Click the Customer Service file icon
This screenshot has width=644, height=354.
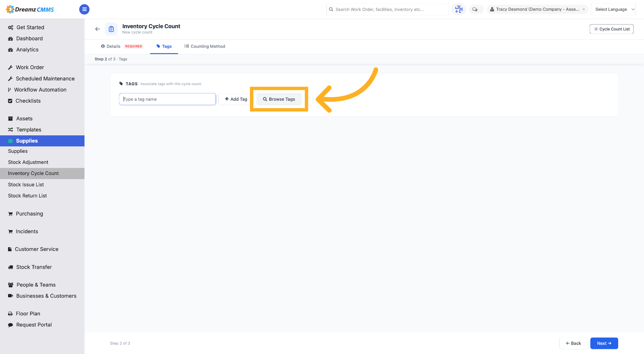coord(10,249)
